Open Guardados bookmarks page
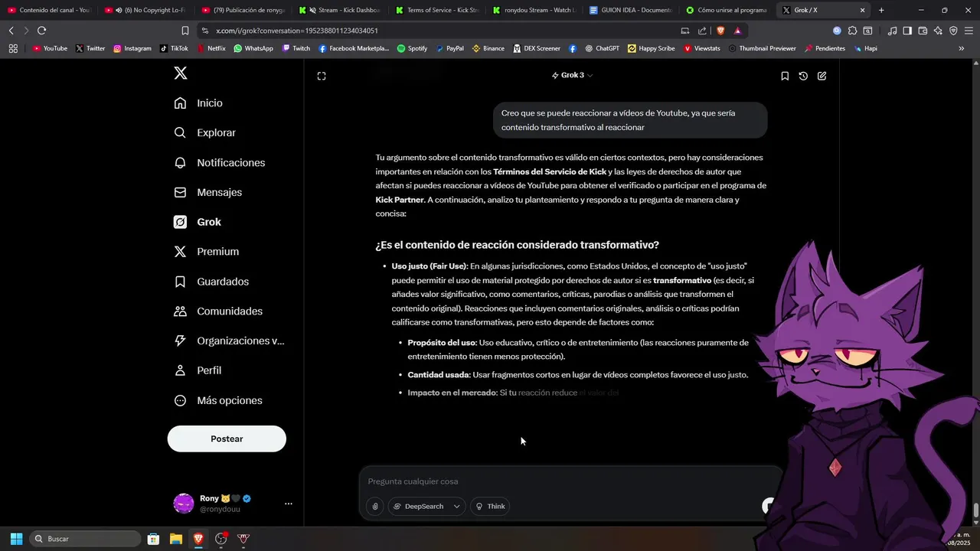 [x=211, y=282]
